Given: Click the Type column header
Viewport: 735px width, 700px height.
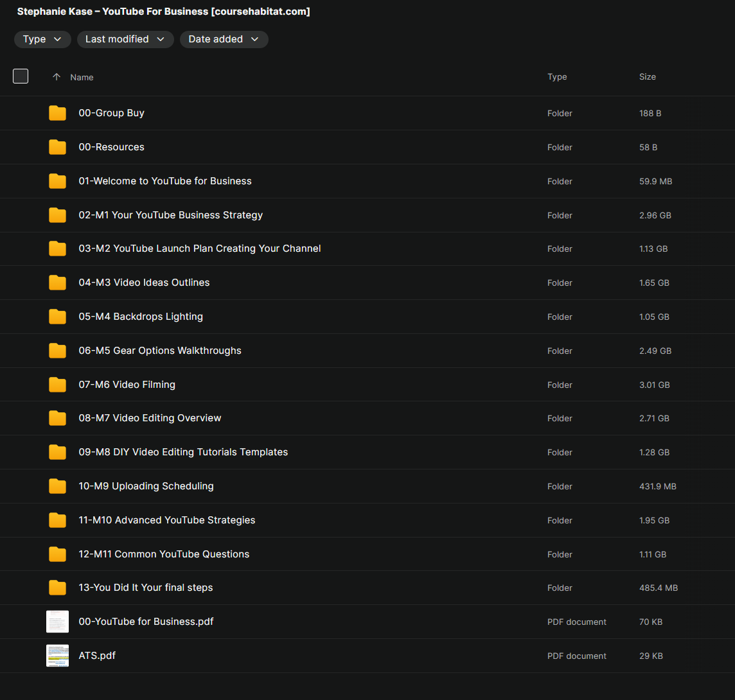Looking at the screenshot, I should tap(557, 76).
